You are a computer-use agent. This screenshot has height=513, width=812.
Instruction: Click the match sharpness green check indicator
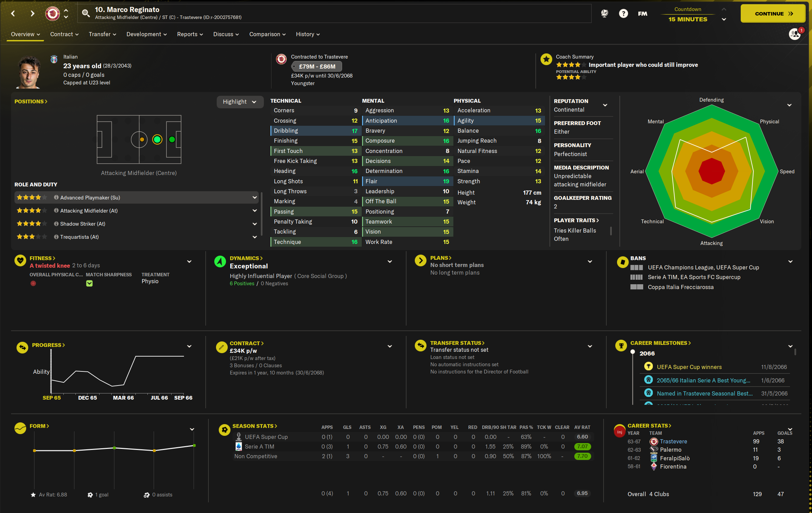coord(89,284)
